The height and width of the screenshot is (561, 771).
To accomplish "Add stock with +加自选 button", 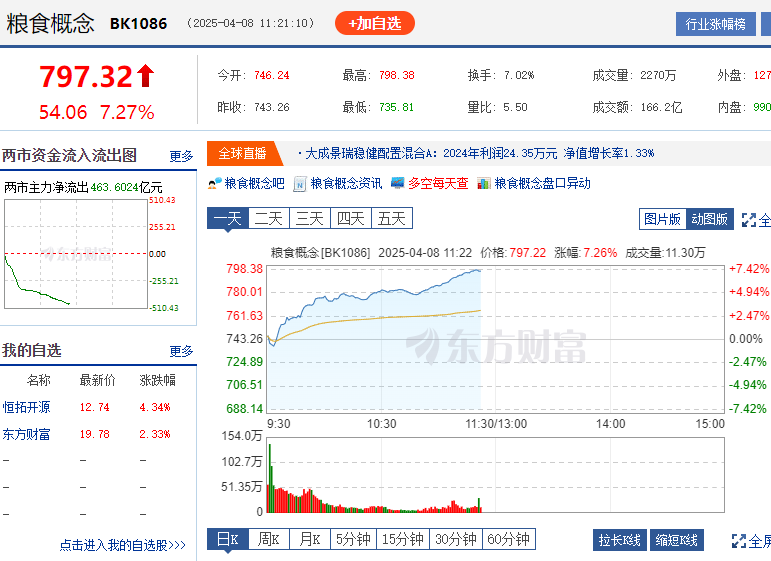I will pyautogui.click(x=375, y=23).
